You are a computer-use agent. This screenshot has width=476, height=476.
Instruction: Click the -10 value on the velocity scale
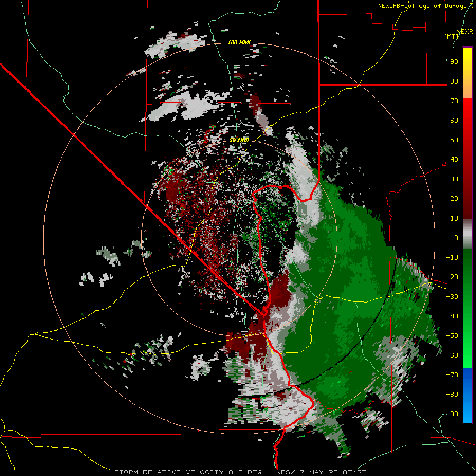coord(452,258)
